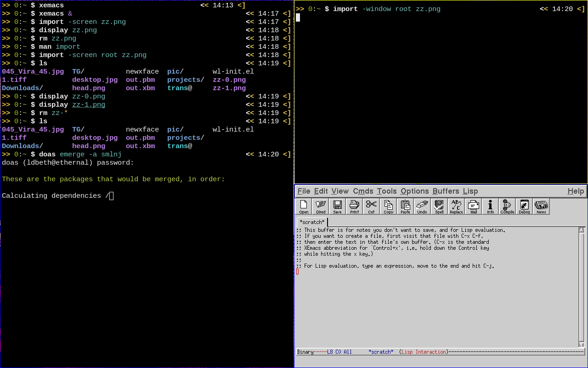Image resolution: width=588 pixels, height=368 pixels.
Task: Open the File menu
Action: coord(304,191)
